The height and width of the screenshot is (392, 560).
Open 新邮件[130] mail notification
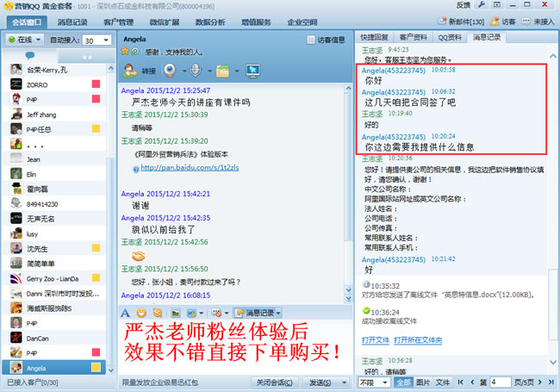coord(461,22)
